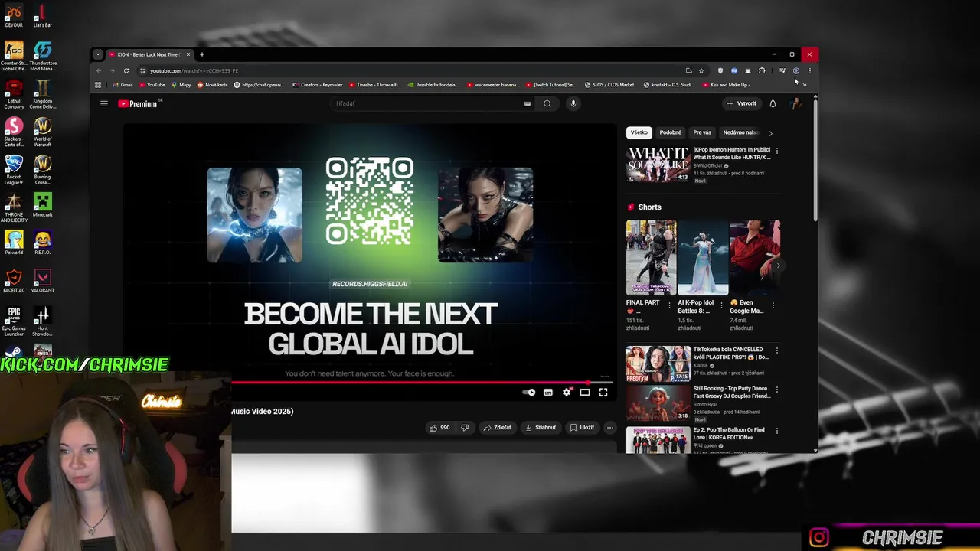Click the Vytvoriť create button
Screen dimensions: 980x551
(x=742, y=103)
